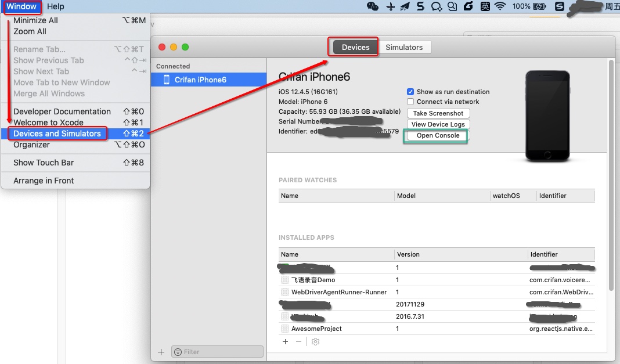Click the Identifier column header in Paired Watches
Screen dimensions: 620x364
(565, 196)
